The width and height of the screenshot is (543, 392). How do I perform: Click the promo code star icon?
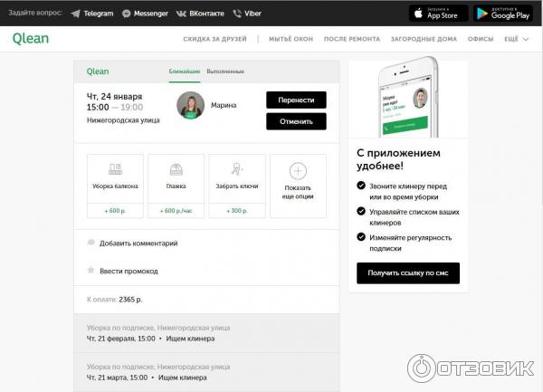[x=90, y=270]
